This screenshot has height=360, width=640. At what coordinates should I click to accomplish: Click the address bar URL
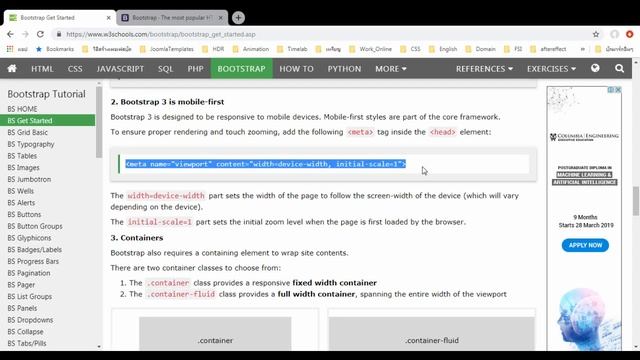(x=161, y=34)
